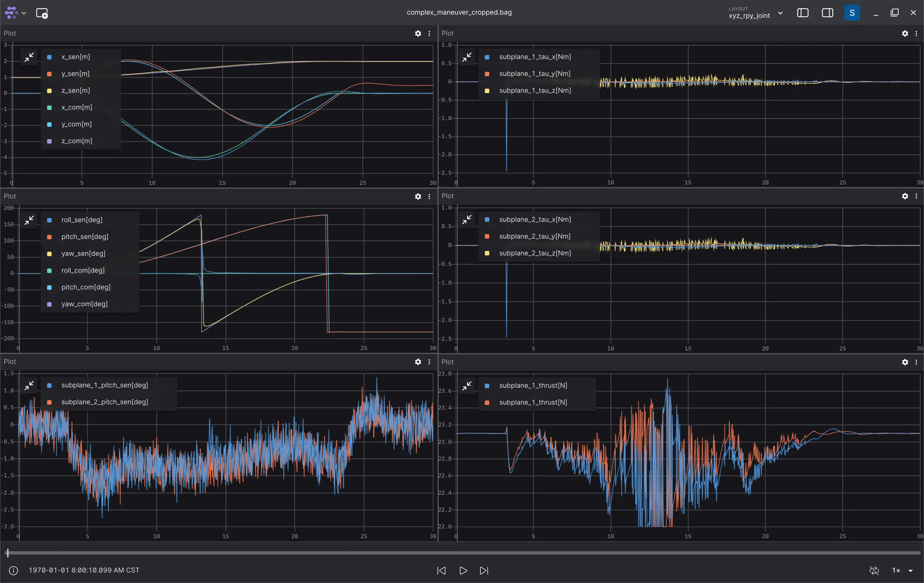Click the middle of the playback scrubber bar

coord(463,553)
